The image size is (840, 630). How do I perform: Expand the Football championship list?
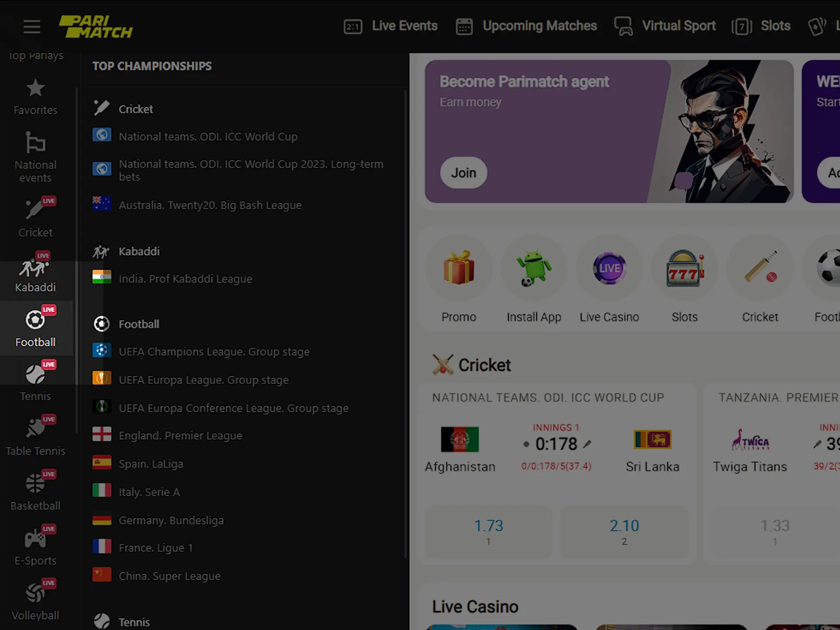point(139,324)
